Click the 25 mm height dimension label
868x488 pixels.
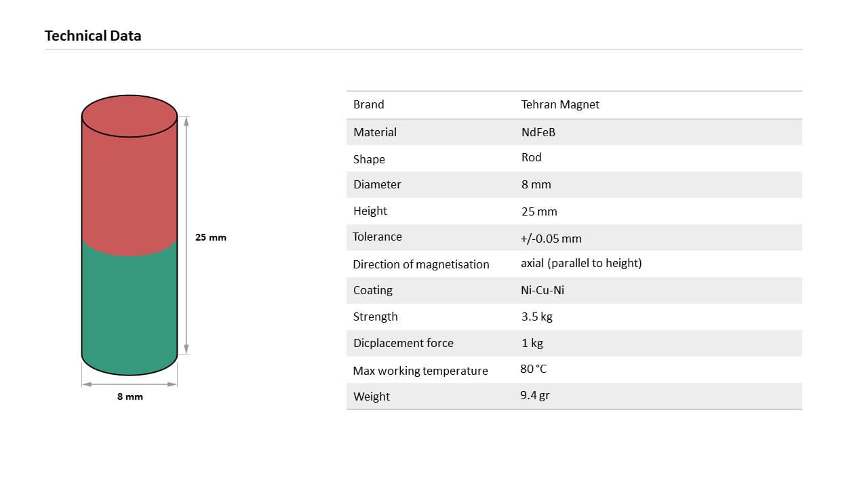pos(211,238)
